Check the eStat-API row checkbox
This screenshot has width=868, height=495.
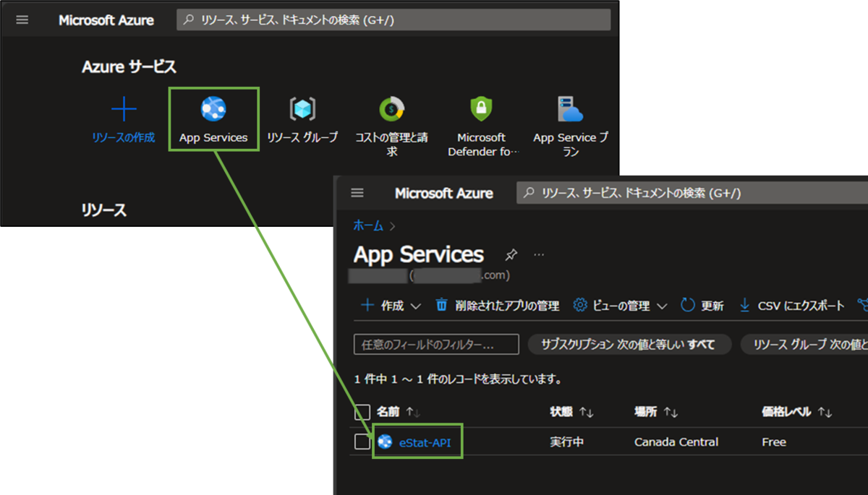click(x=362, y=442)
